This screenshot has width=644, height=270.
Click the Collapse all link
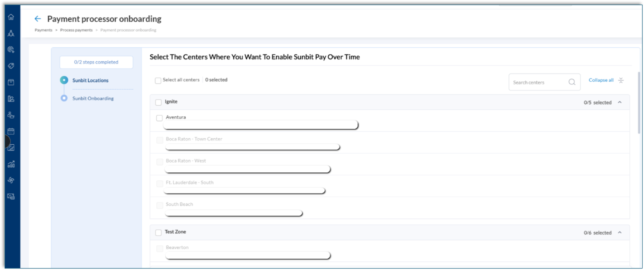click(601, 80)
